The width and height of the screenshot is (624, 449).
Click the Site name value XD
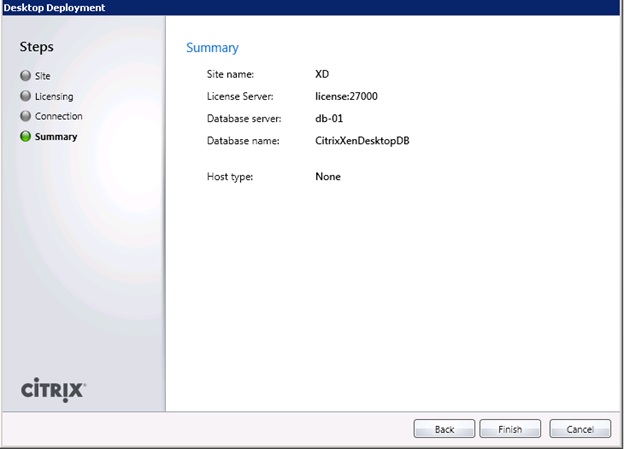tap(322, 74)
